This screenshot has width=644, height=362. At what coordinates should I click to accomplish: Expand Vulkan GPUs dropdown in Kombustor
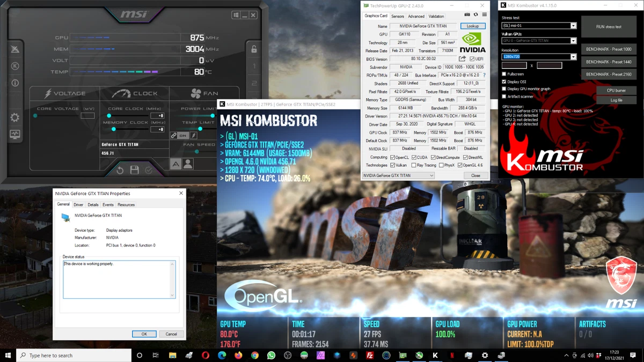[573, 41]
